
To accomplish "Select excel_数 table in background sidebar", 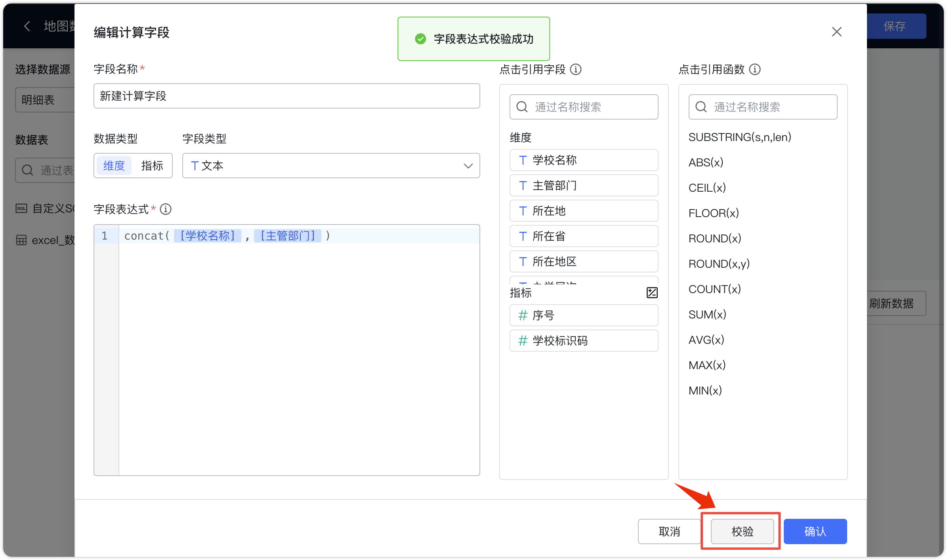I will click(45, 240).
